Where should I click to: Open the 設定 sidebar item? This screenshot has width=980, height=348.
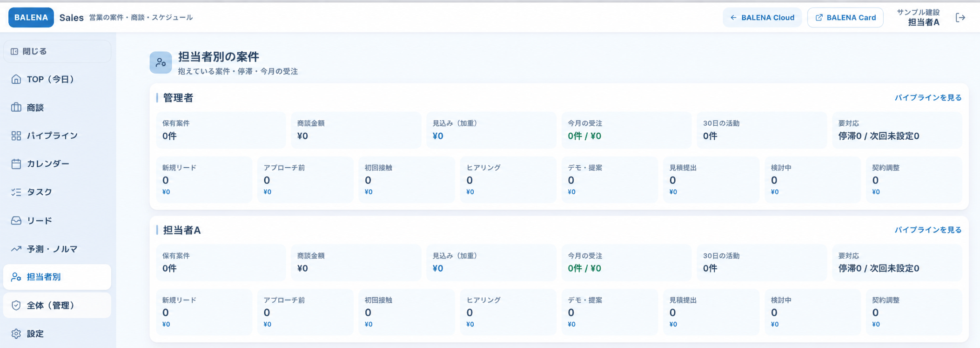click(x=57, y=334)
